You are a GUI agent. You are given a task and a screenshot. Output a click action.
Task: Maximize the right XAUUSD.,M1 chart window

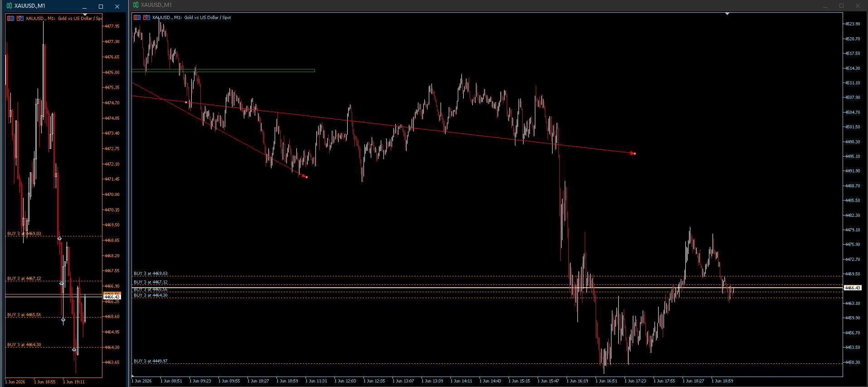coord(841,5)
